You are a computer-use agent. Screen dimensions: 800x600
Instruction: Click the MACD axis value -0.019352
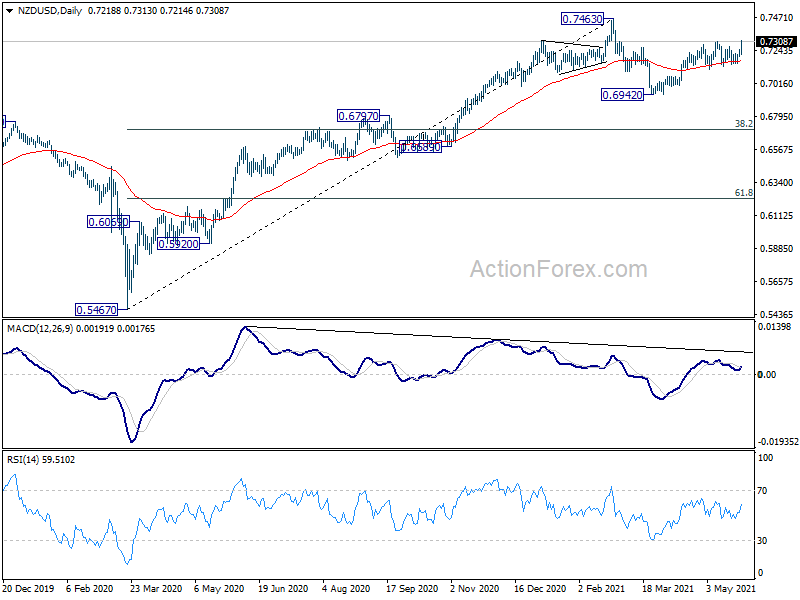[778, 442]
